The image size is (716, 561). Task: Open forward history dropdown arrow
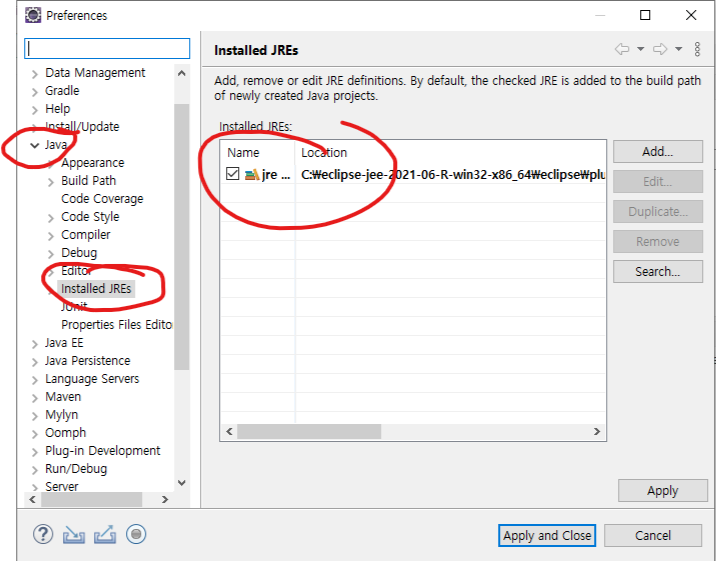679,49
